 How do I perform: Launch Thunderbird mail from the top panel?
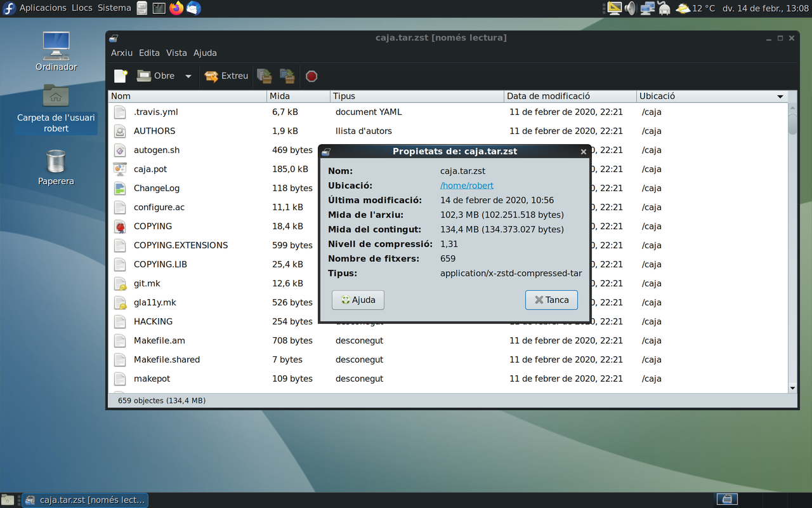pyautogui.click(x=193, y=8)
